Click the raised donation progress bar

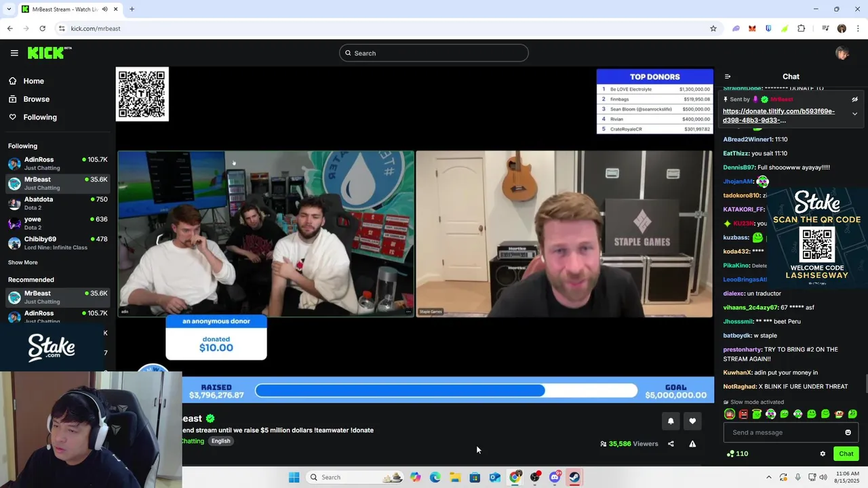[446, 390]
